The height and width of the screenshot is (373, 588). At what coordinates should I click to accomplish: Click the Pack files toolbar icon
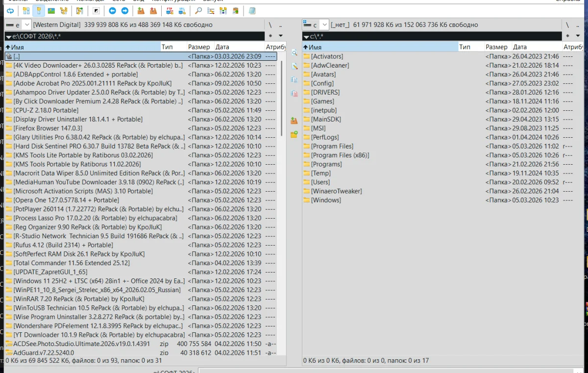(141, 11)
